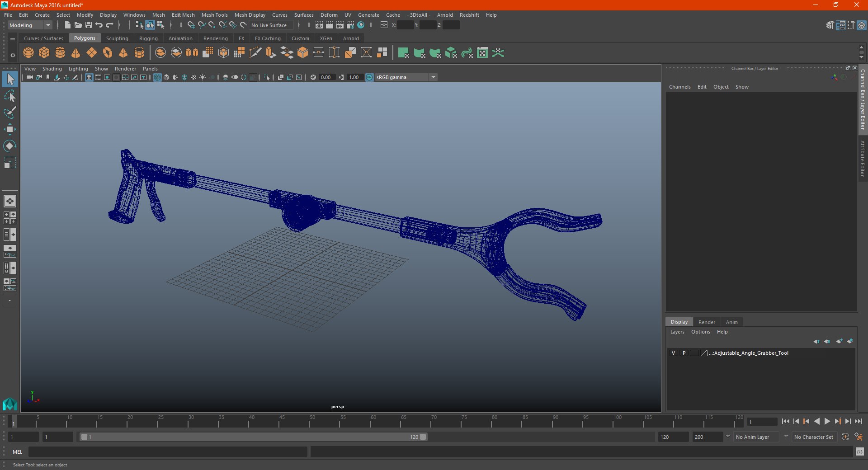
Task: Create a polygon pipe from shelf
Action: tap(139, 53)
